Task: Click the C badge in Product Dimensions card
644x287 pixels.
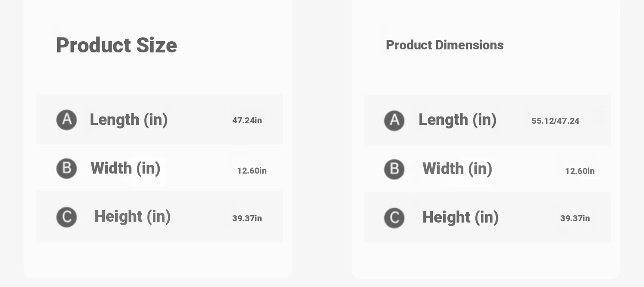Action: (394, 218)
